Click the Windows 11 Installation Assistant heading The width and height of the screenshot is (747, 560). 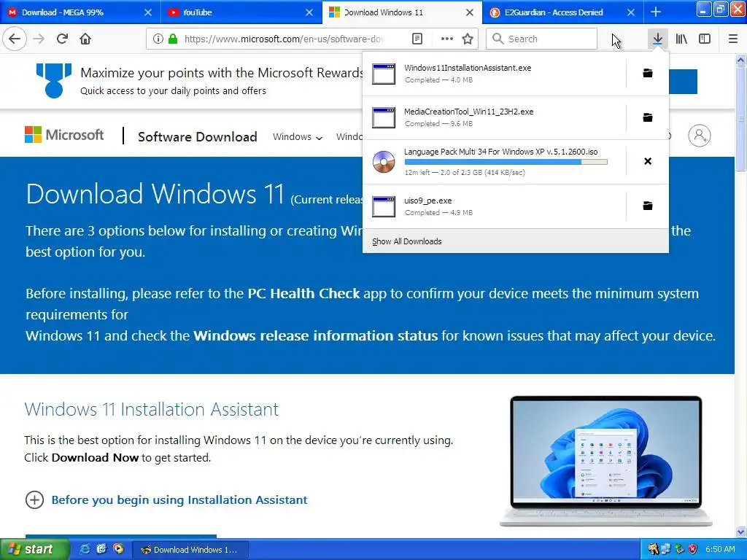[152, 409]
